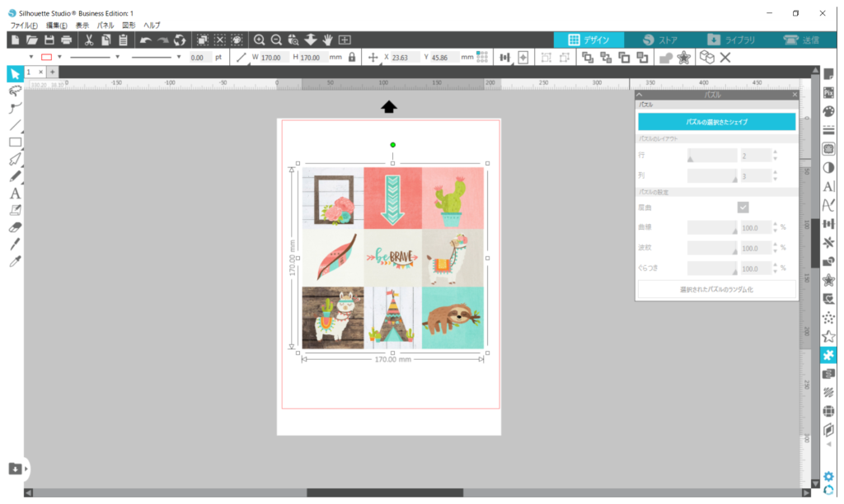Open the パネル menu
This screenshot has height=504, width=844.
(x=105, y=26)
